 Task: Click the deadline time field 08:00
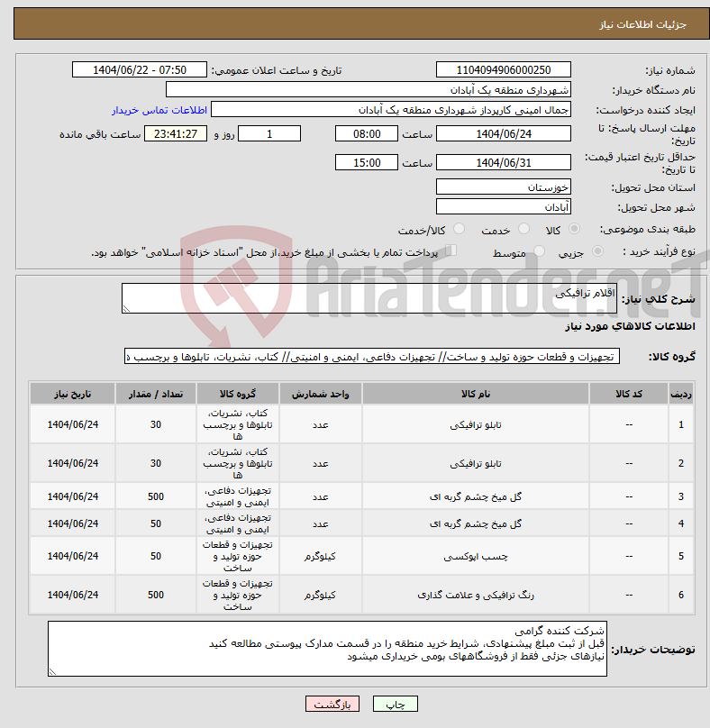[x=367, y=133]
